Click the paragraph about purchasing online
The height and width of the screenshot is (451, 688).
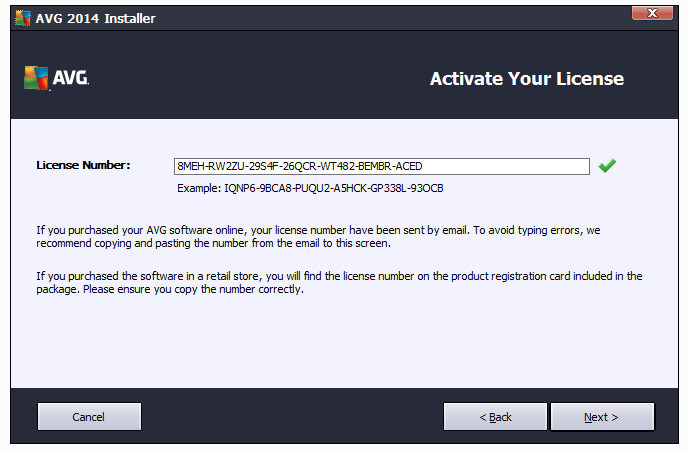[318, 236]
